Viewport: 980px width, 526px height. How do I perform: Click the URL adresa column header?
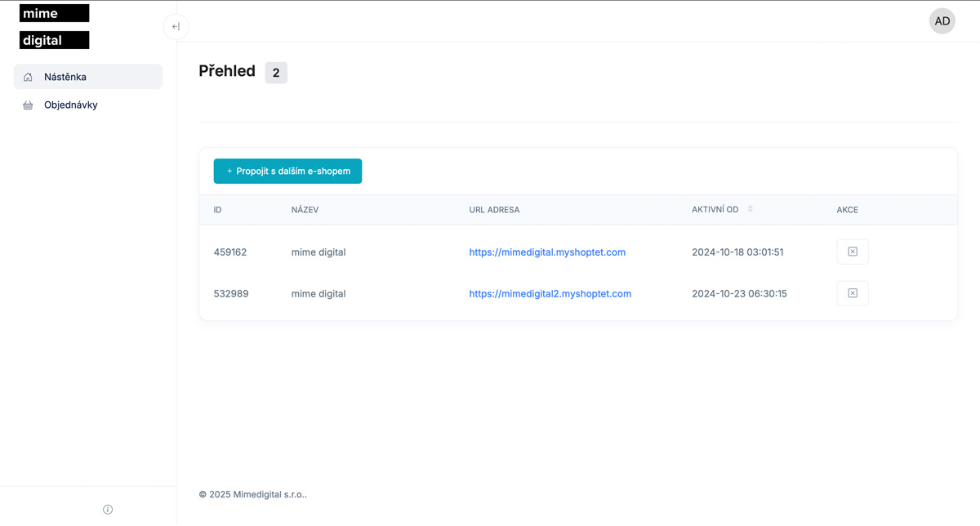494,210
